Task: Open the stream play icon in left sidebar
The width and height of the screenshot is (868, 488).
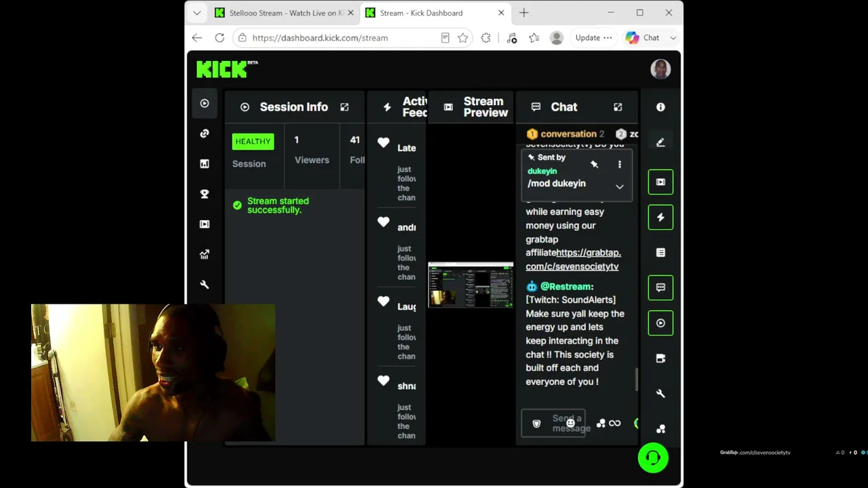Action: pyautogui.click(x=204, y=103)
